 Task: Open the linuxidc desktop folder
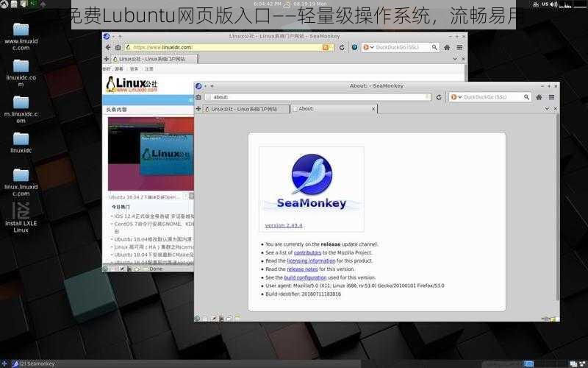(21, 143)
